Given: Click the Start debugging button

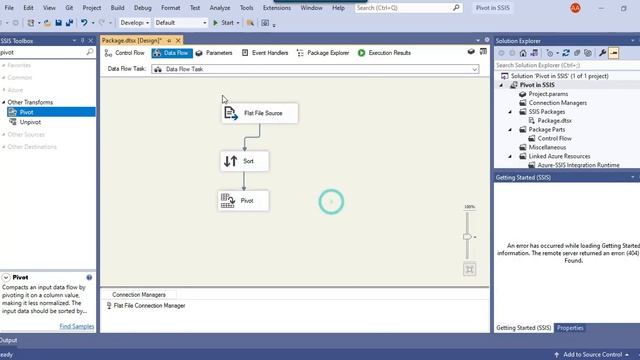Looking at the screenshot, I should pyautogui.click(x=223, y=23).
